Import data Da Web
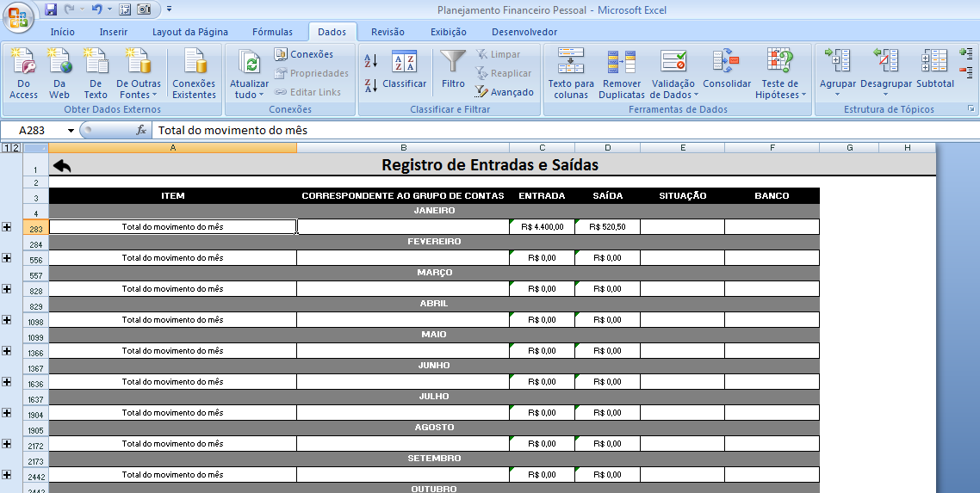 coord(59,74)
